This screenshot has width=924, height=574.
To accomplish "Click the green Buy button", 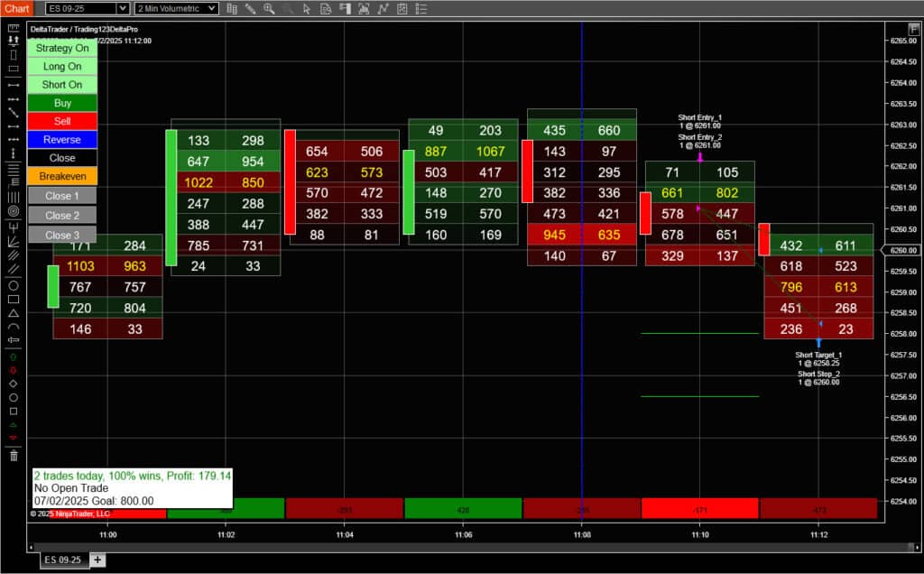I will [x=62, y=103].
